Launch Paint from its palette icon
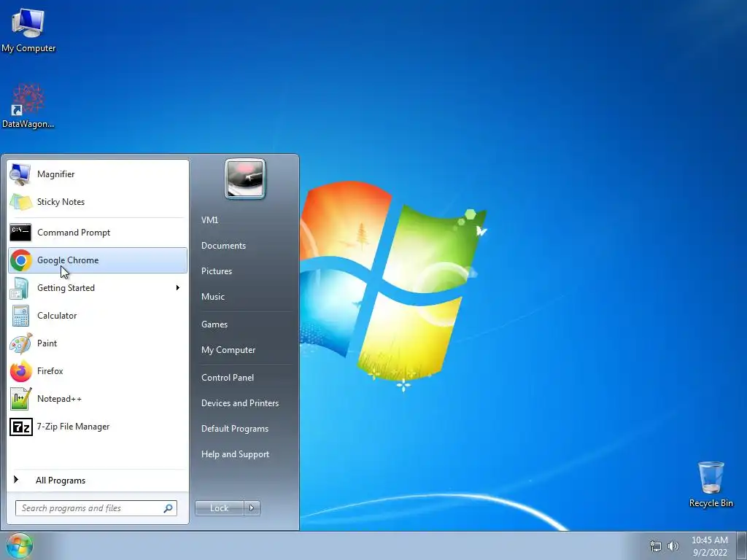 click(x=21, y=343)
